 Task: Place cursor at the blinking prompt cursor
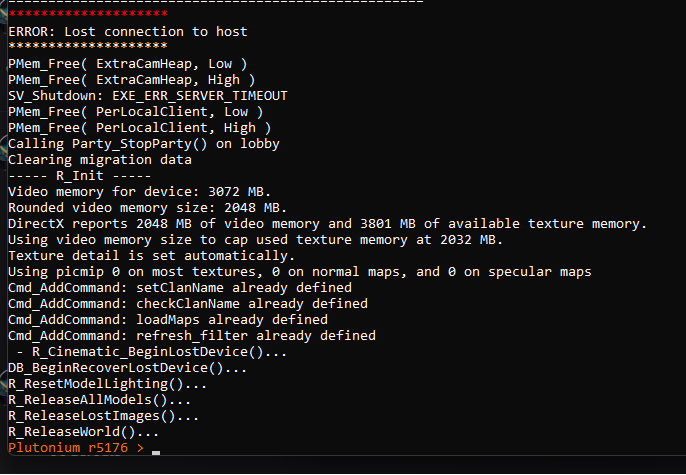click(156, 451)
